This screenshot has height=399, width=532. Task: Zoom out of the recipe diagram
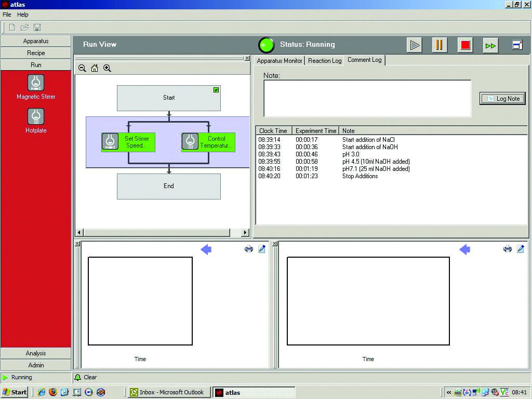[82, 68]
